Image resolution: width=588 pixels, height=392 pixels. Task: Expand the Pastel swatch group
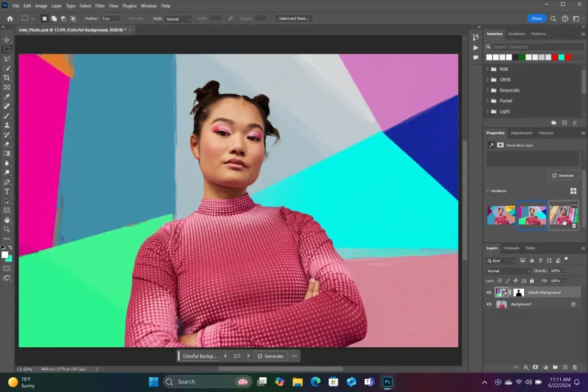pyautogui.click(x=488, y=101)
